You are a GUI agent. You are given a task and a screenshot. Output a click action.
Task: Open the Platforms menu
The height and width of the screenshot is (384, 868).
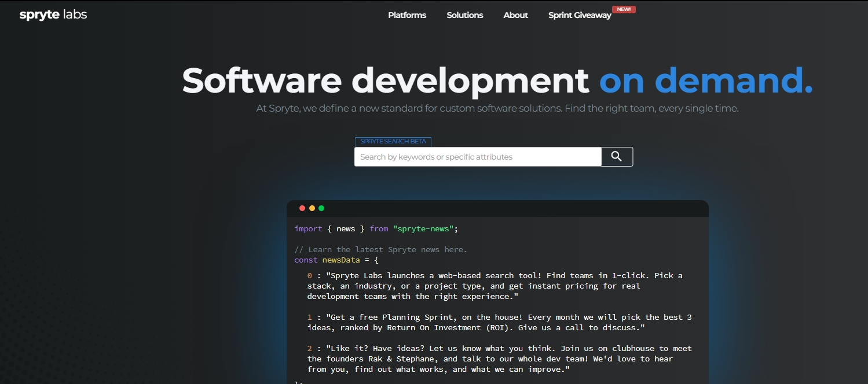point(407,15)
